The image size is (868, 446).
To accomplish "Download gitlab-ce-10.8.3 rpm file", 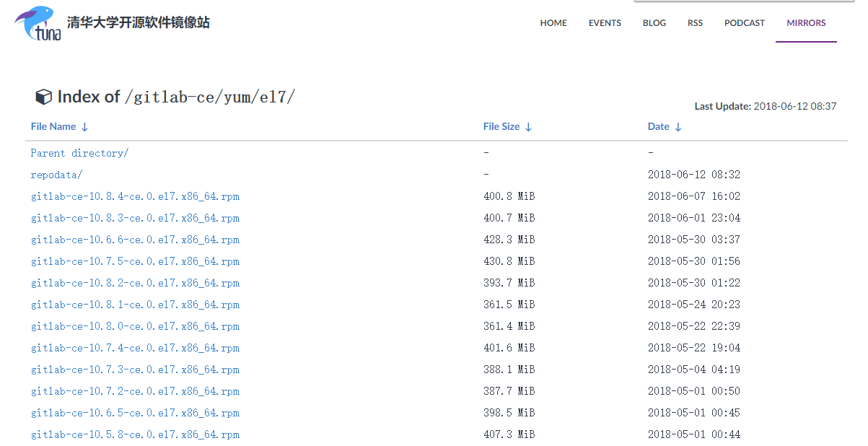I will [135, 218].
